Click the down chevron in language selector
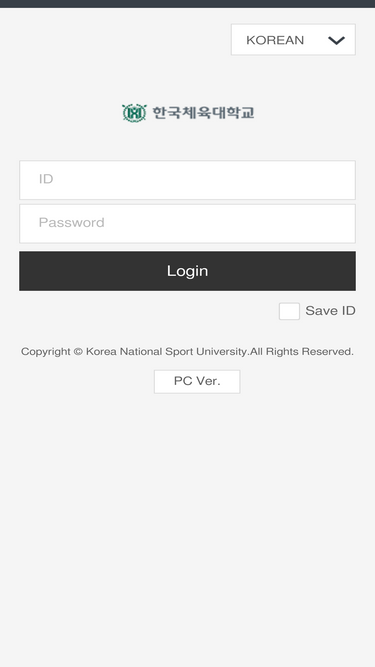 pos(336,40)
